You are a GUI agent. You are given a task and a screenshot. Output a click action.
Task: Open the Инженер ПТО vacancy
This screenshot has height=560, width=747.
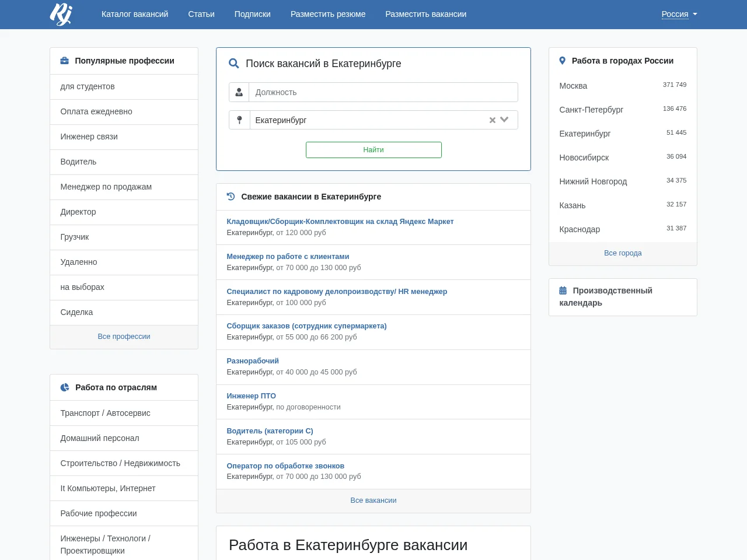(251, 396)
